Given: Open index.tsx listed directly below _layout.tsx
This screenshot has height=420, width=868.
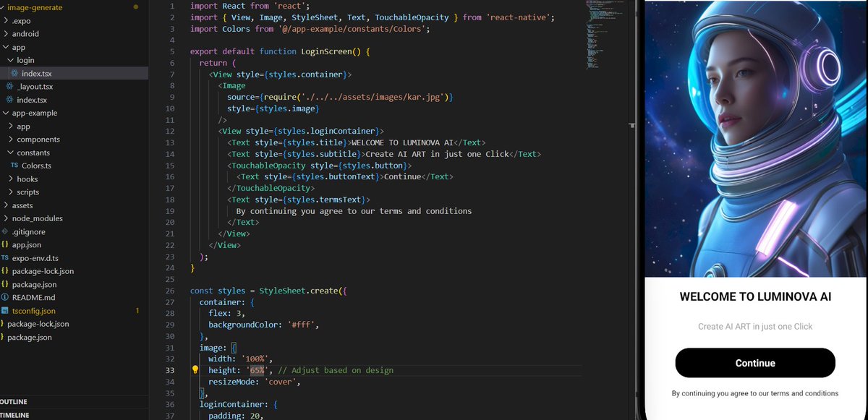Looking at the screenshot, I should [32, 100].
